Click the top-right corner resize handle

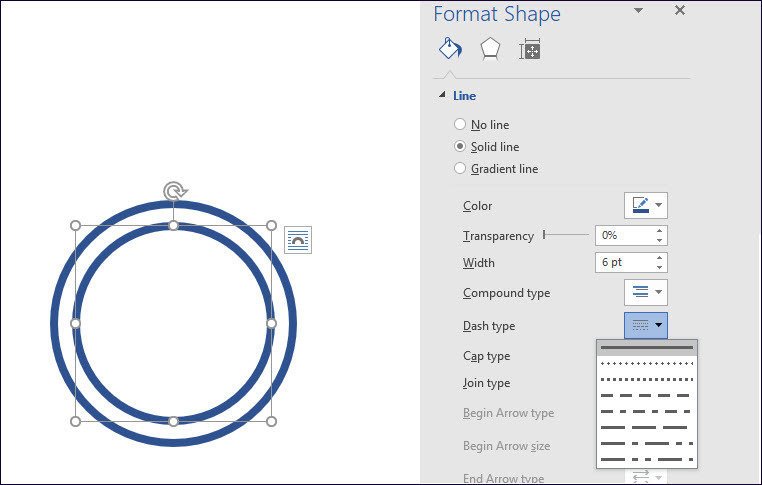pos(271,226)
